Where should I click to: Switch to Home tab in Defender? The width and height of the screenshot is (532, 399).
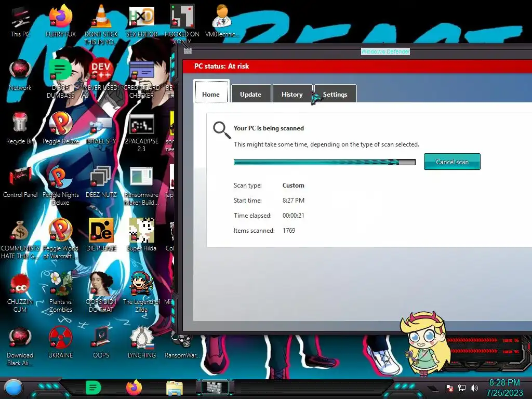click(211, 91)
